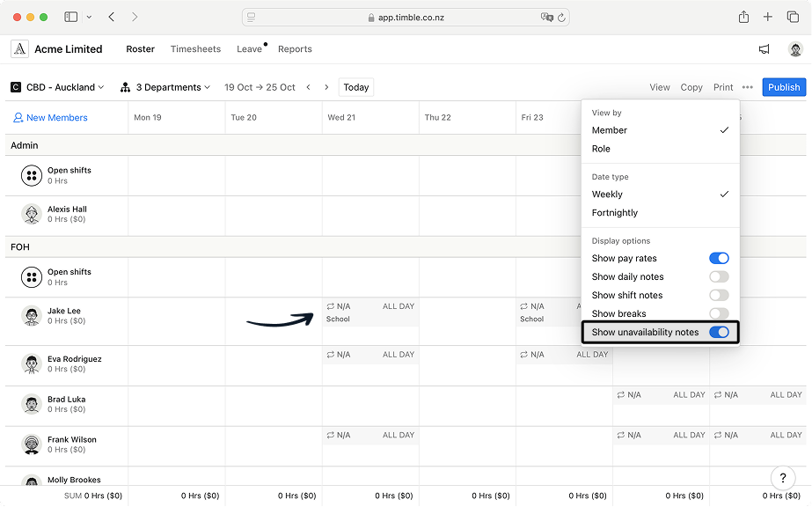Screen dimensions: 812x507
Task: Click the Copy button
Action: coord(691,87)
